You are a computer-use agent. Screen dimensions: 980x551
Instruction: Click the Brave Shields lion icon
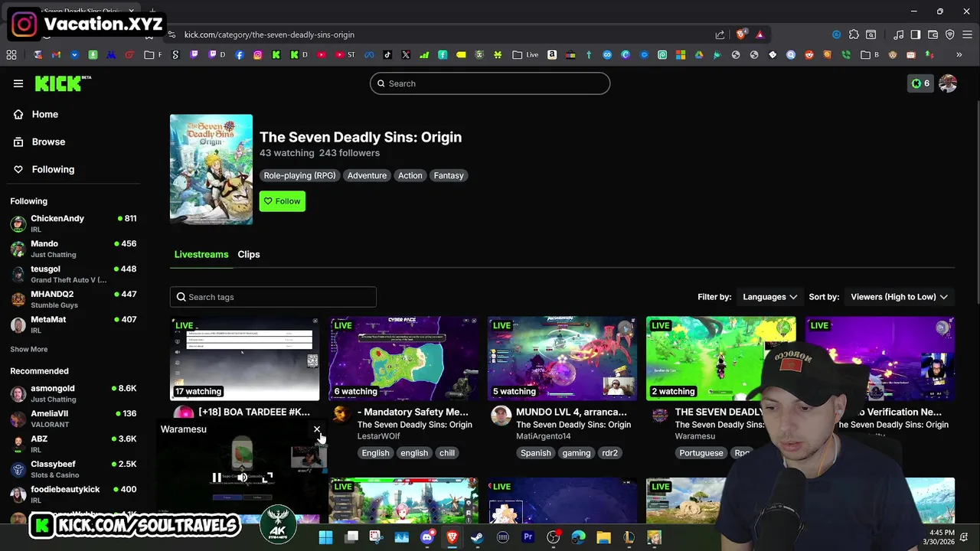[x=740, y=34]
